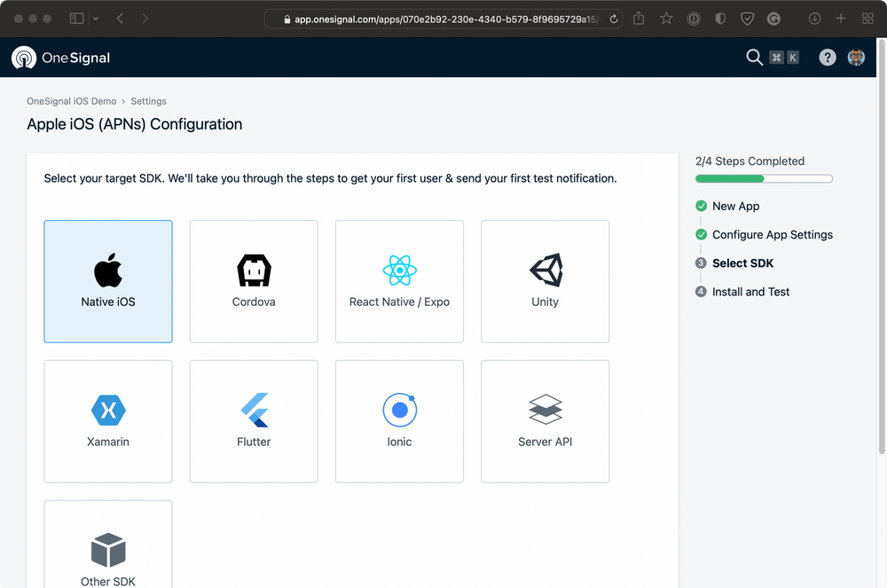Viewport: 887px width, 588px height.
Task: Expand the Safari sidebar dropdown chevron
Action: (96, 19)
